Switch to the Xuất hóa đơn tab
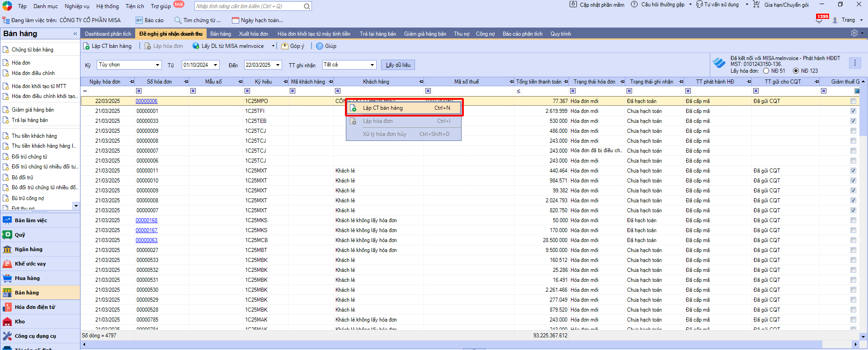Viewport: 868px width, 350px height. [253, 34]
